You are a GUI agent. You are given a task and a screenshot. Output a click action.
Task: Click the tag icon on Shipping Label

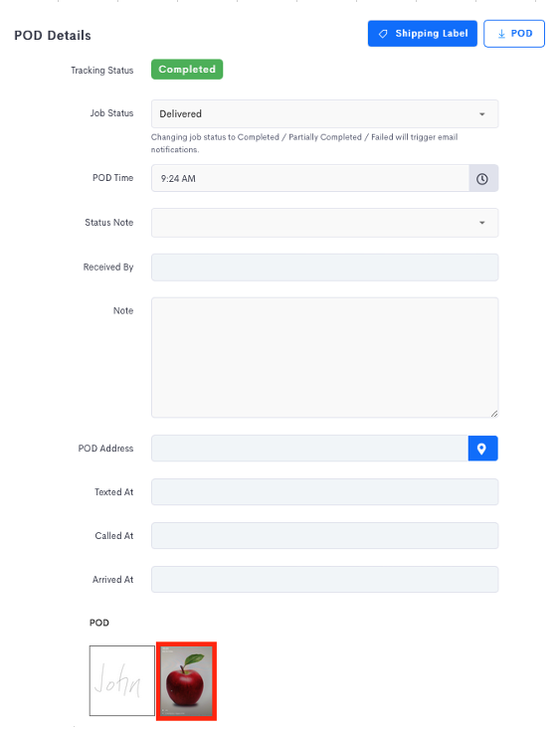tap(383, 34)
